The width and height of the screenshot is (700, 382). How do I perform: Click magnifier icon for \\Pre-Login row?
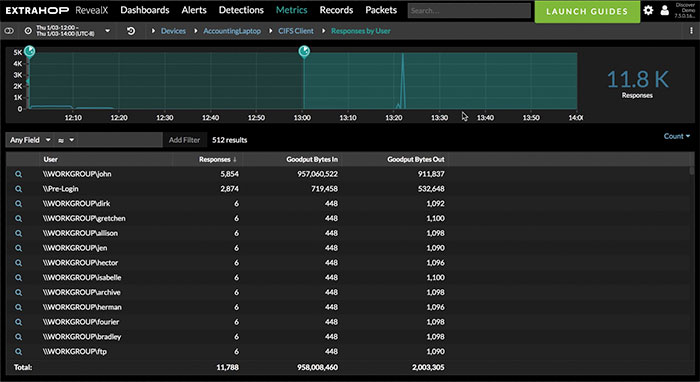click(x=18, y=189)
